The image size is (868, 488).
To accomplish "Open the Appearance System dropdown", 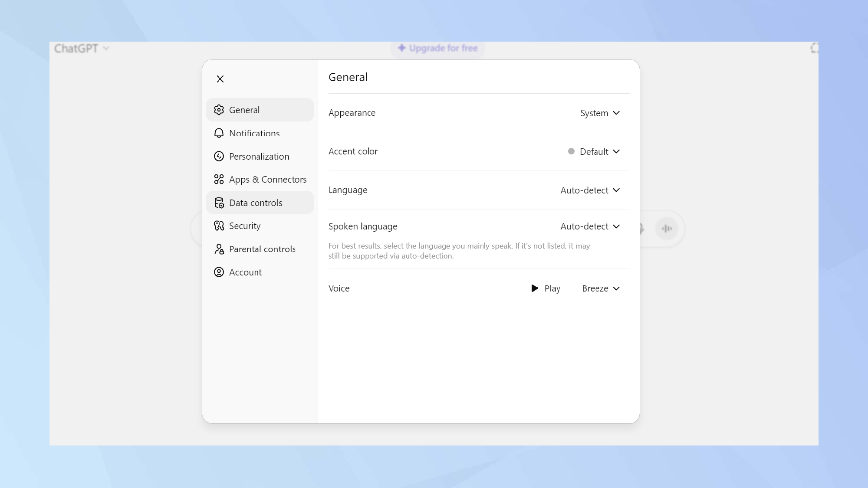I will 600,113.
